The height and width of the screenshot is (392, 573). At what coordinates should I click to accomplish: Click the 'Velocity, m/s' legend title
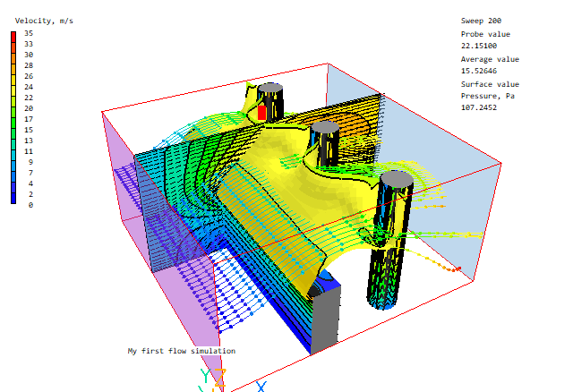pyautogui.click(x=44, y=20)
